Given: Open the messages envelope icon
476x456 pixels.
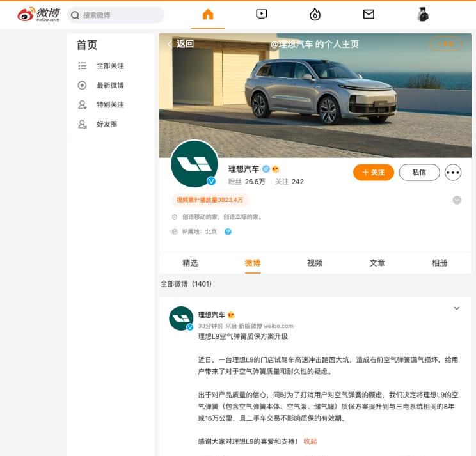Looking at the screenshot, I should click(369, 14).
